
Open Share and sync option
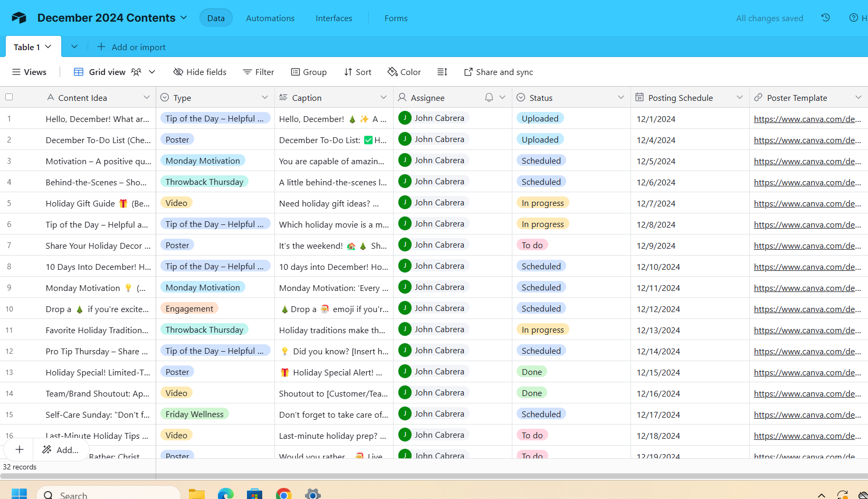499,72
